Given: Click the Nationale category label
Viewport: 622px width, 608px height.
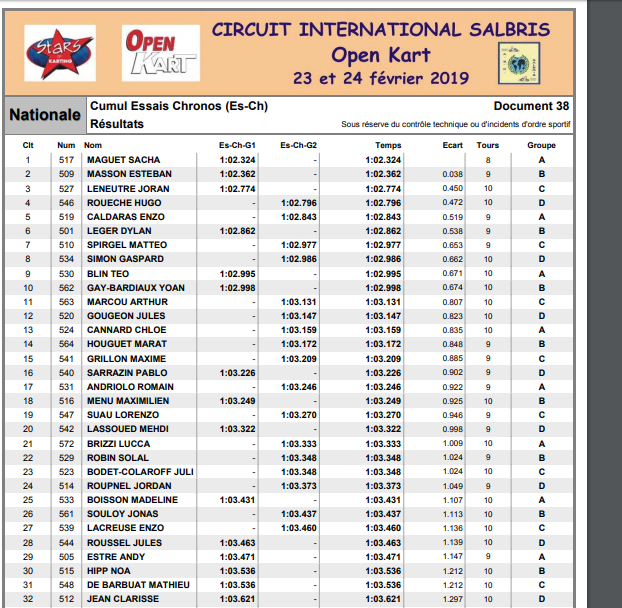Looking at the screenshot, I should coord(45,115).
